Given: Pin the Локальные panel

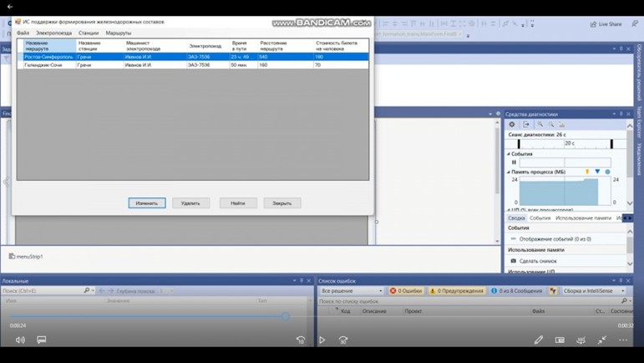Looking at the screenshot, I should coord(302,281).
